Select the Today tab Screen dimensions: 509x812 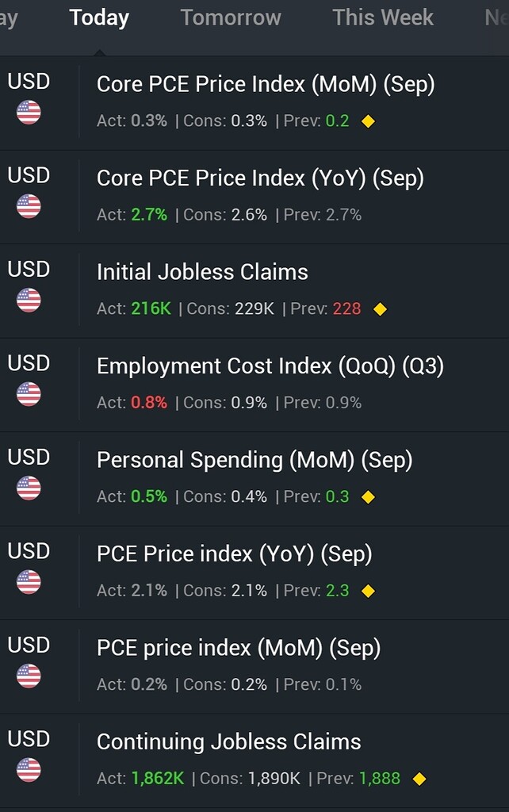click(99, 18)
